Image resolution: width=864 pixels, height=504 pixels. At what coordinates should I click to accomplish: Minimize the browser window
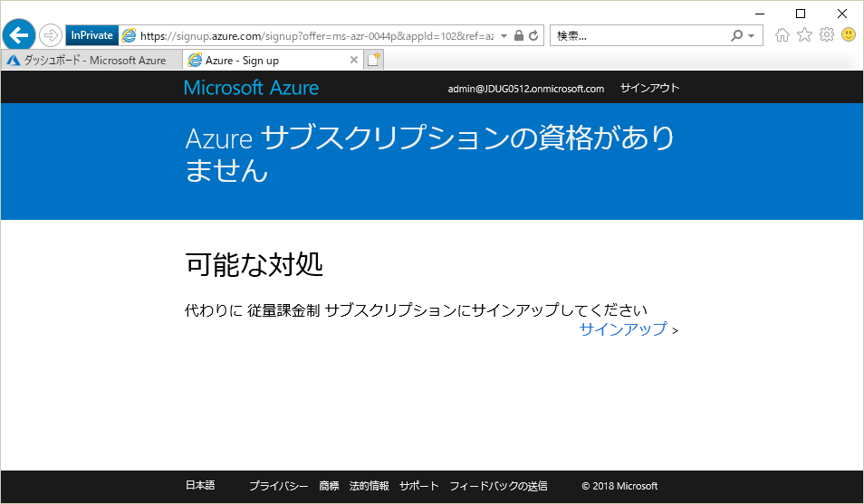click(760, 14)
